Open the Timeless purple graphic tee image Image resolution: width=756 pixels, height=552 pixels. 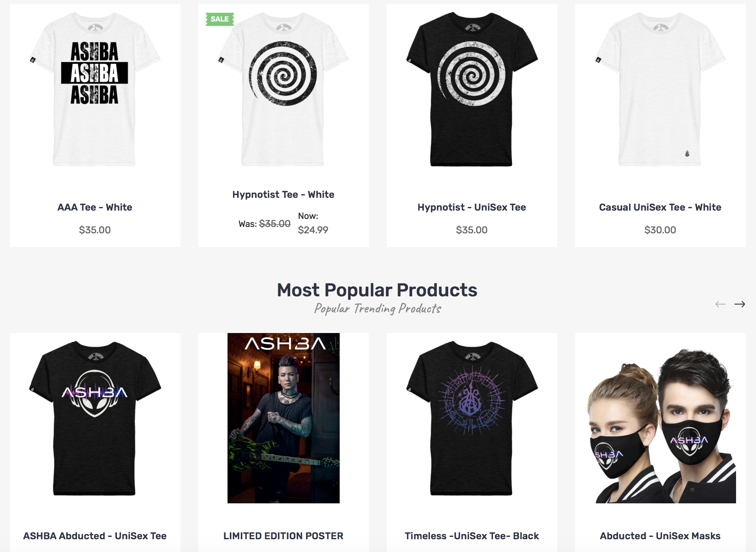pos(472,418)
